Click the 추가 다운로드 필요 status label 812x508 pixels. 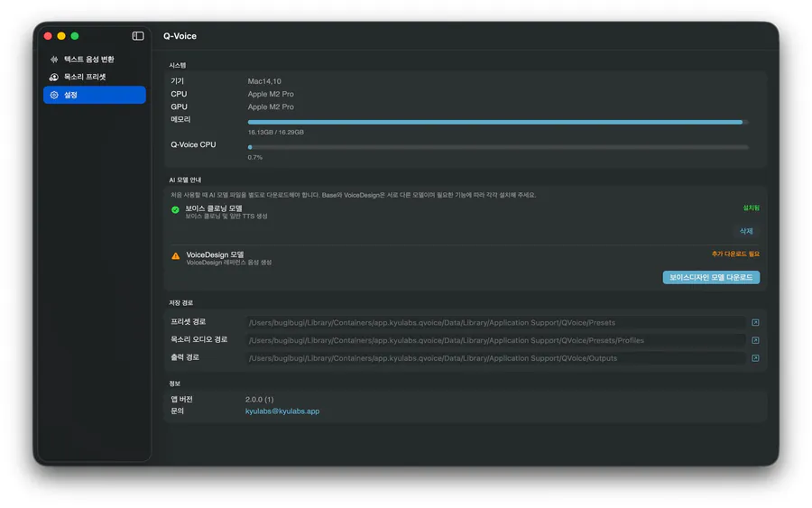[x=735, y=254]
